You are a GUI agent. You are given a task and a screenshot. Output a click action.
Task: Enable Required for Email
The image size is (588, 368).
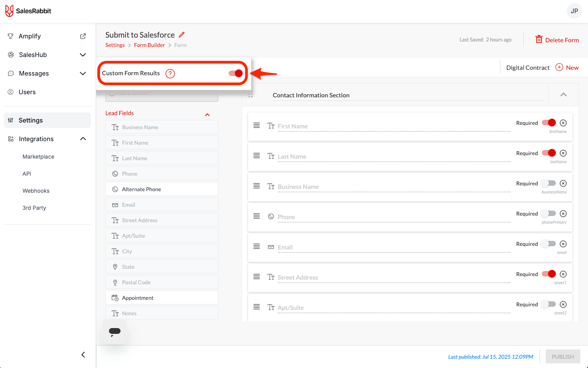click(x=549, y=244)
